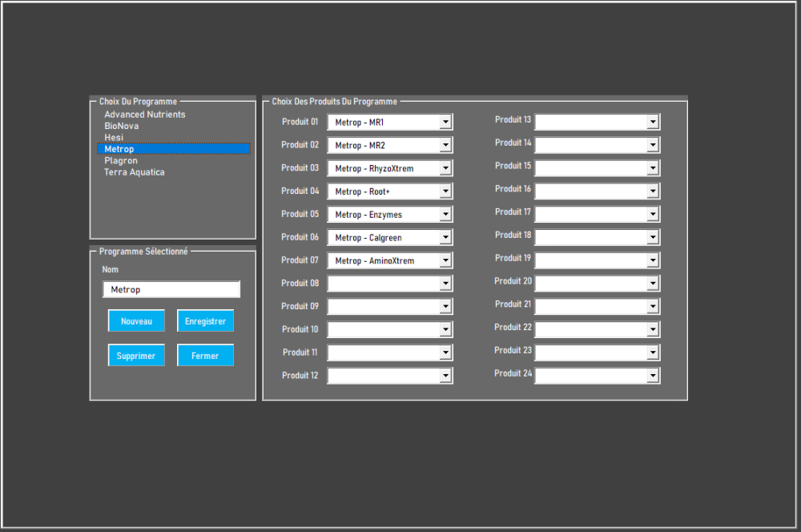Screen dimensions: 801x532
Task: Open the Produit 11 dropdown
Action: pos(445,353)
